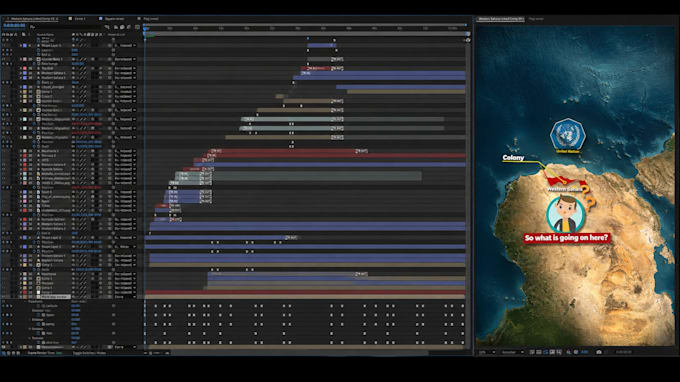Image resolution: width=680 pixels, height=382 pixels.
Task: Click the video eye column header icon
Action: point(3,34)
